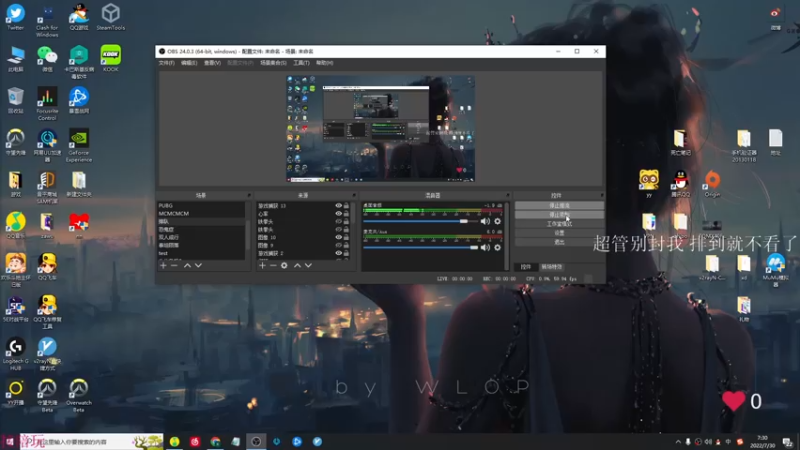The image size is (800, 450).
Task: Open the SteamTools desktop icon
Action: 111,17
